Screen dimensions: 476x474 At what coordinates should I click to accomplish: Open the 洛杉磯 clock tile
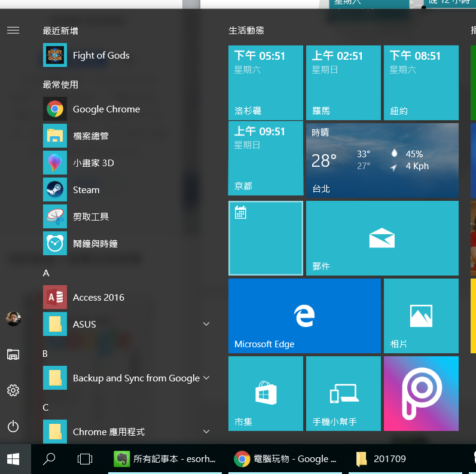tap(266, 83)
